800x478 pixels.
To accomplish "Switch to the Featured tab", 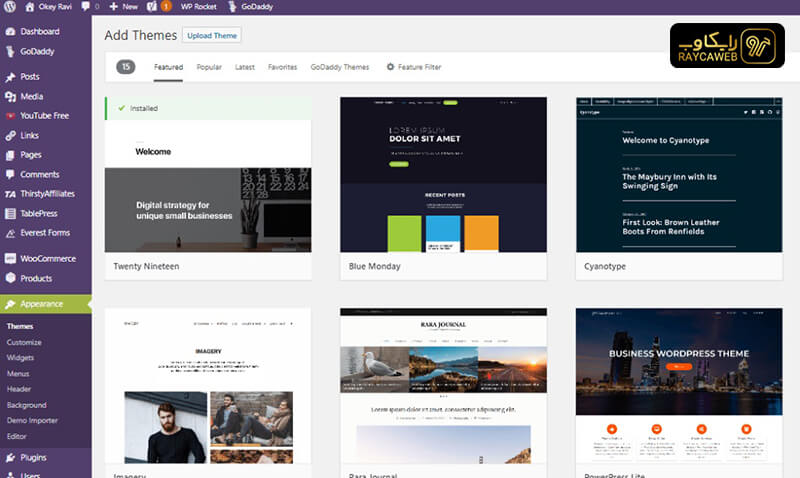I will click(x=168, y=67).
